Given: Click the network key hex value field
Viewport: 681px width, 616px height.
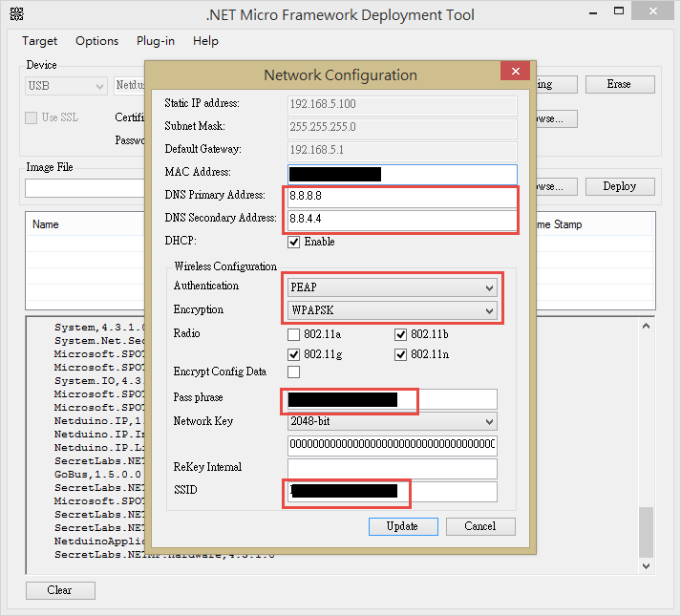Looking at the screenshot, I should (393, 445).
